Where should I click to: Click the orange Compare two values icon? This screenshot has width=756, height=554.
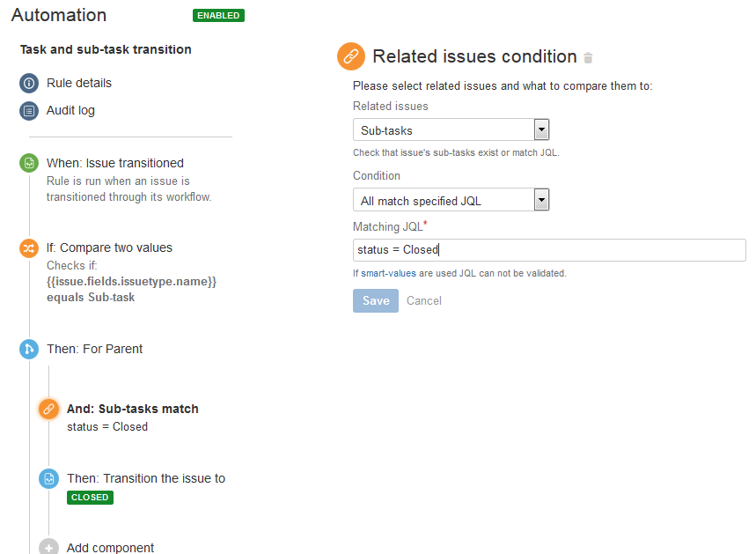point(29,248)
